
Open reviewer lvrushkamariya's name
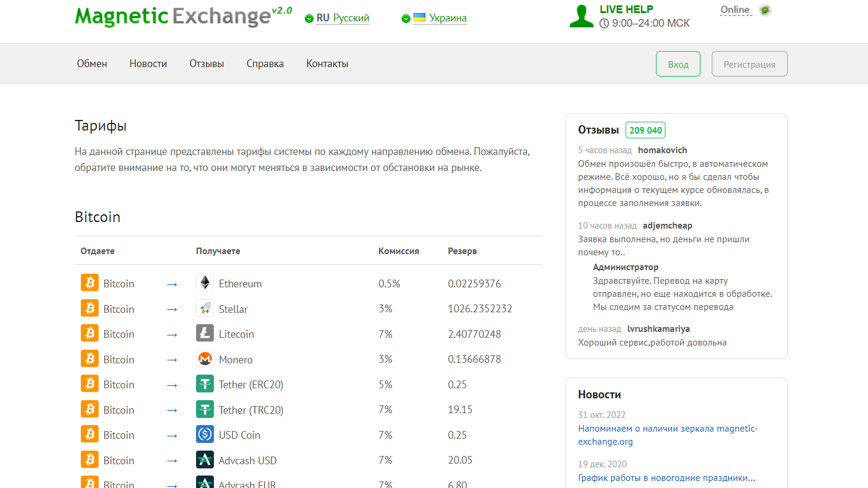[x=658, y=329]
